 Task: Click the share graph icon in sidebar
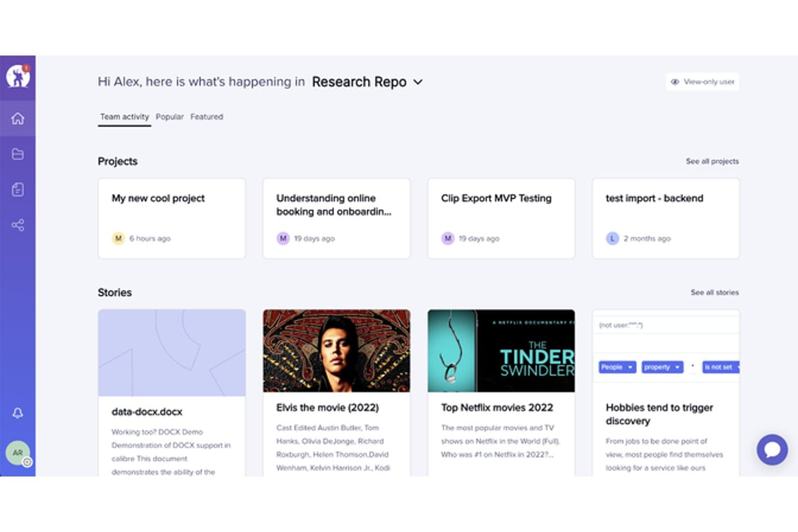click(18, 225)
